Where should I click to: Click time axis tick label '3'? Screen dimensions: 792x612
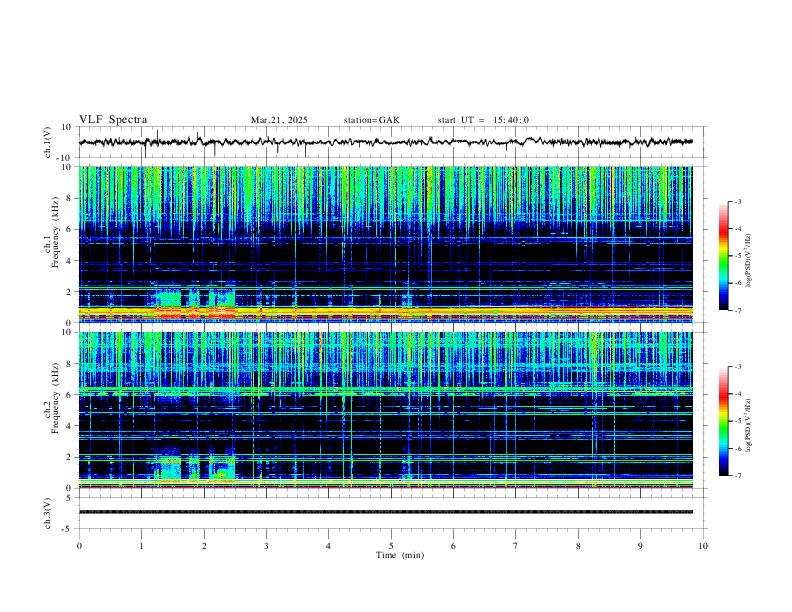266,546
